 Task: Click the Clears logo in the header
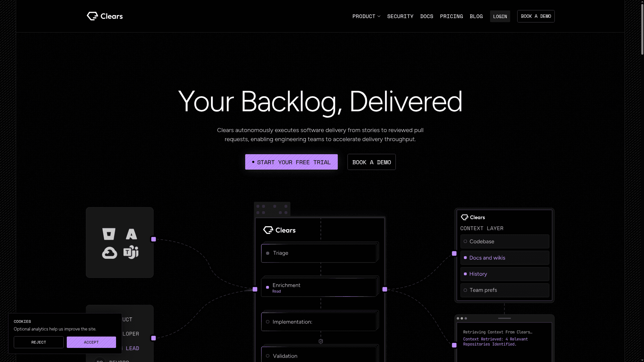point(105,16)
